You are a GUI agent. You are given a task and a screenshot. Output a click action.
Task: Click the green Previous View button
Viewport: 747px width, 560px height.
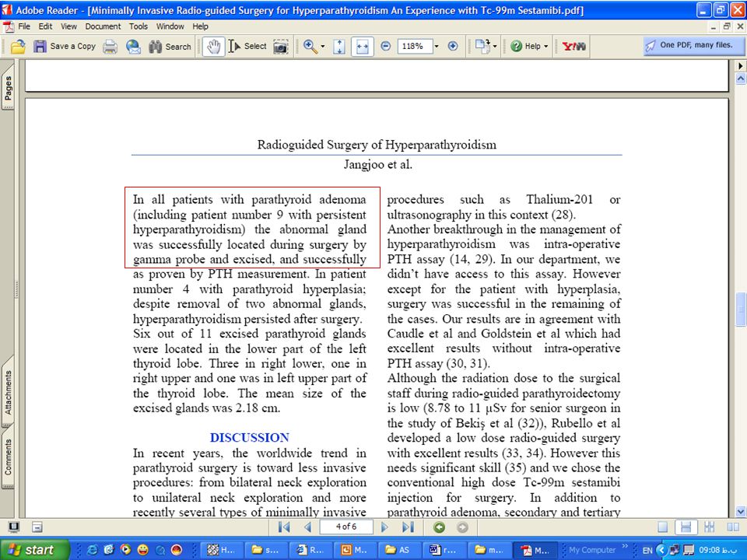click(439, 527)
